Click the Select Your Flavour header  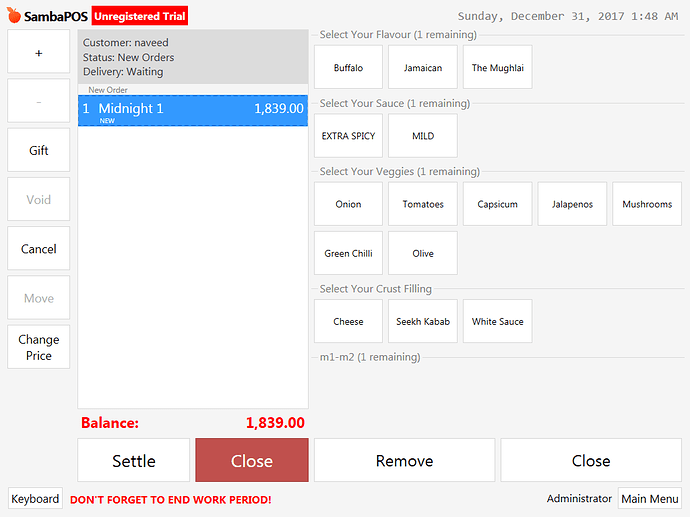coord(398,34)
